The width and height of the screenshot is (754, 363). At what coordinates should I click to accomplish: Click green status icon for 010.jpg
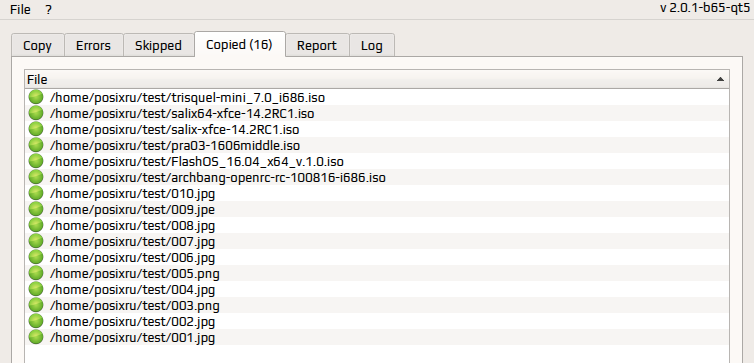[36, 193]
